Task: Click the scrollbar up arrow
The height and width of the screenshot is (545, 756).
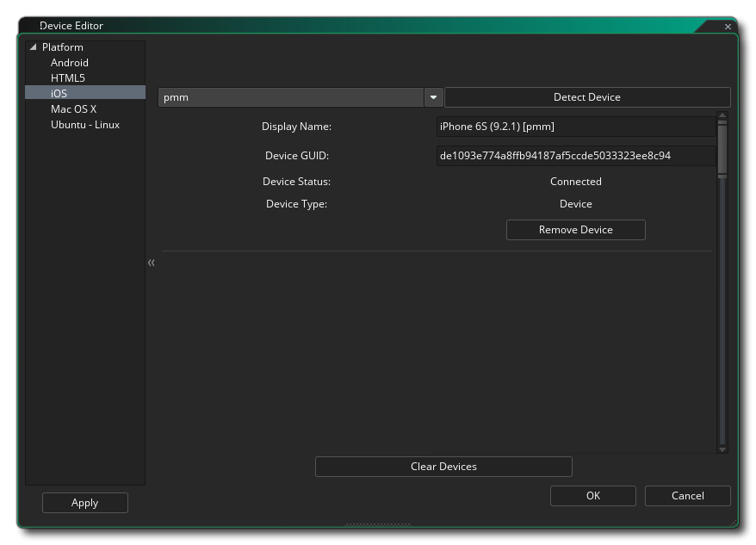Action: 722,116
